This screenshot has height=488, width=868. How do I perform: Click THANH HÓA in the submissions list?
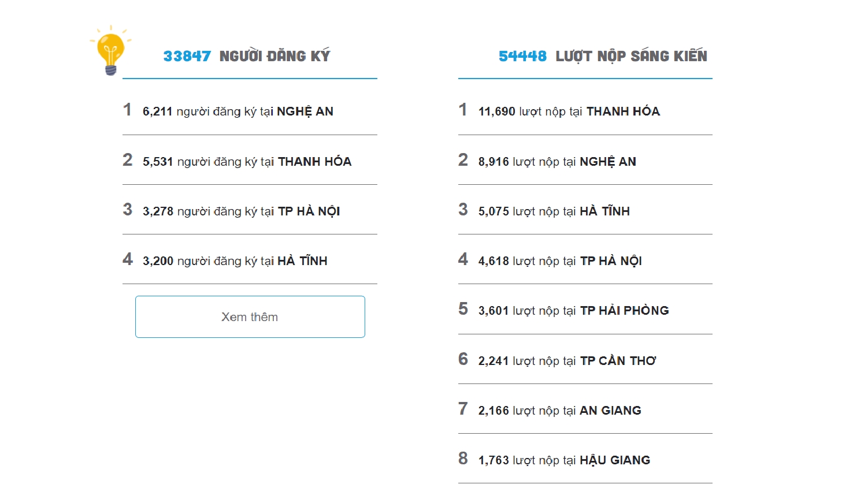[623, 111]
